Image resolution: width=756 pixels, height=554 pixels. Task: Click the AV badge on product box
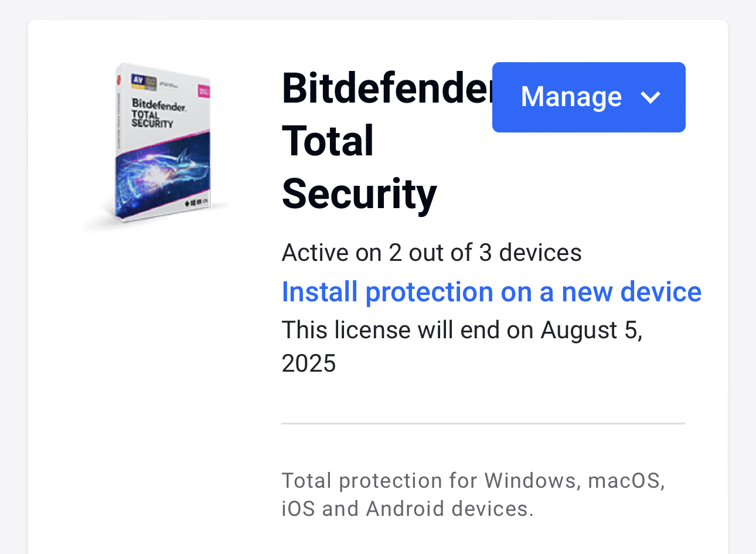click(138, 79)
